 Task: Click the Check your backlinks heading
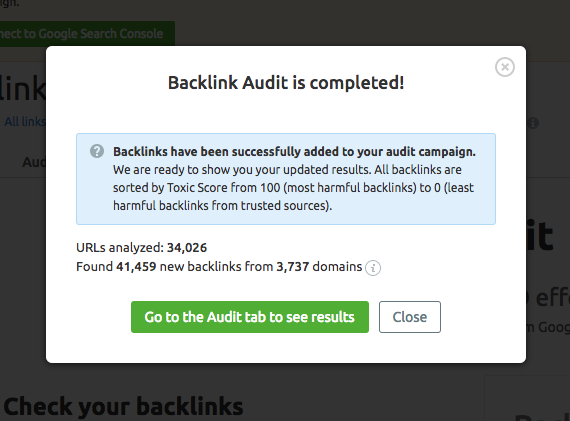click(124, 406)
